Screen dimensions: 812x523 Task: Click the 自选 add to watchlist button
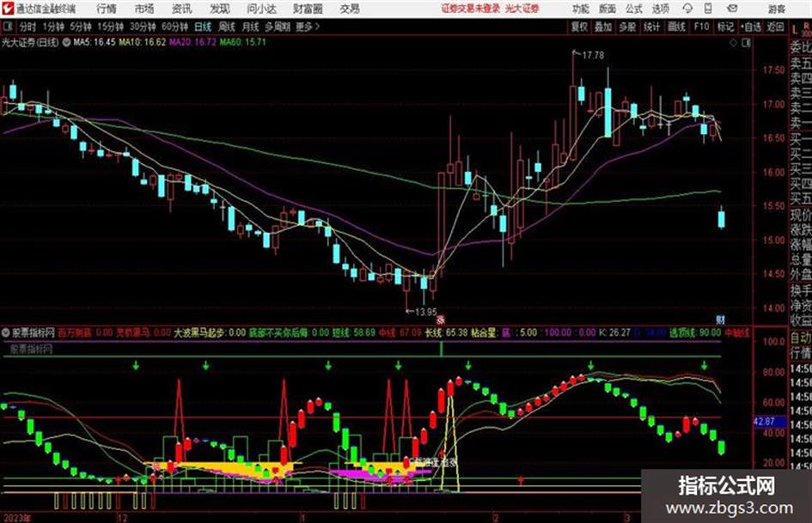pos(751,27)
